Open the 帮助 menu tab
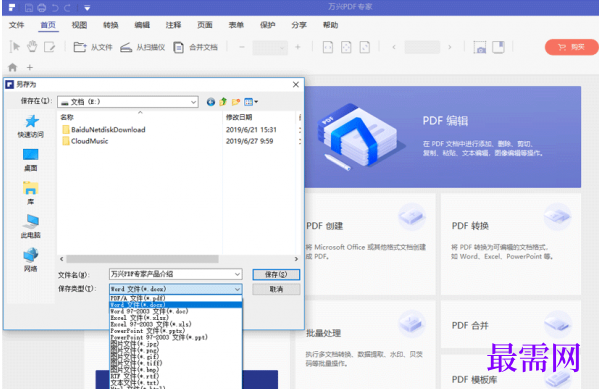This screenshot has width=599, height=389. click(x=330, y=25)
